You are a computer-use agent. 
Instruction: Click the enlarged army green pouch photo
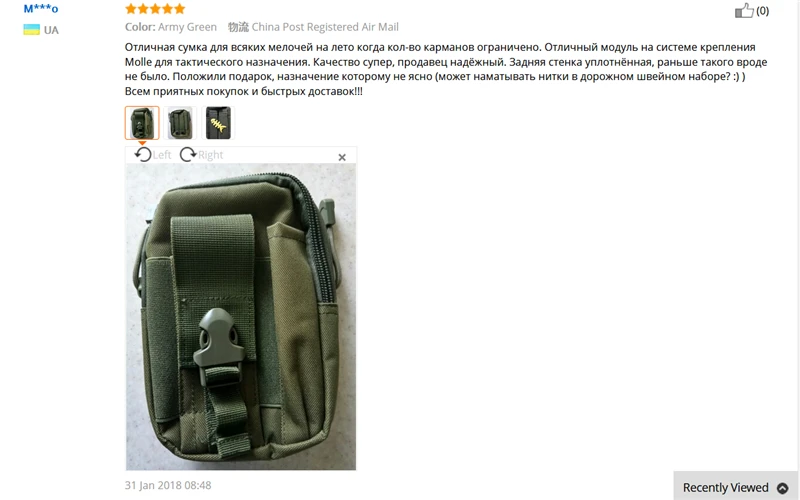coord(241,316)
